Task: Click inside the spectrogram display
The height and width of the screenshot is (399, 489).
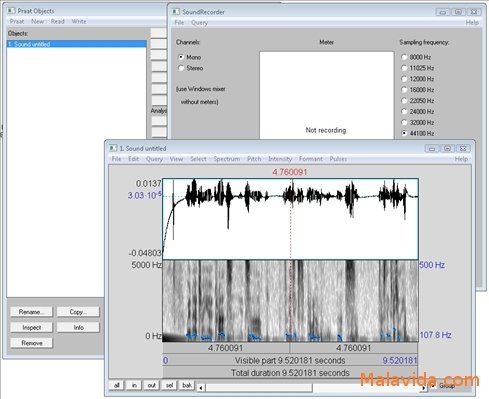Action: click(x=290, y=301)
